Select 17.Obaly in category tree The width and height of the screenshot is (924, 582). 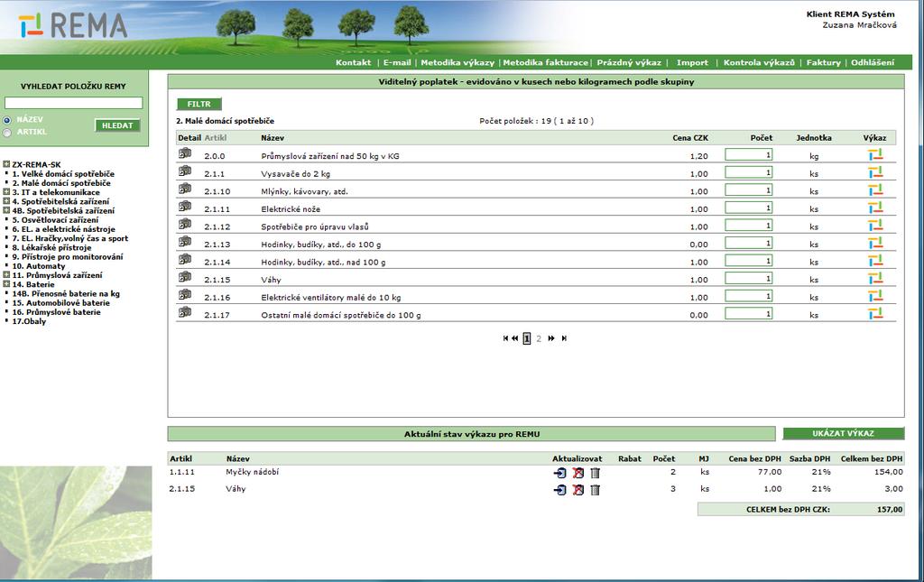[x=29, y=321]
